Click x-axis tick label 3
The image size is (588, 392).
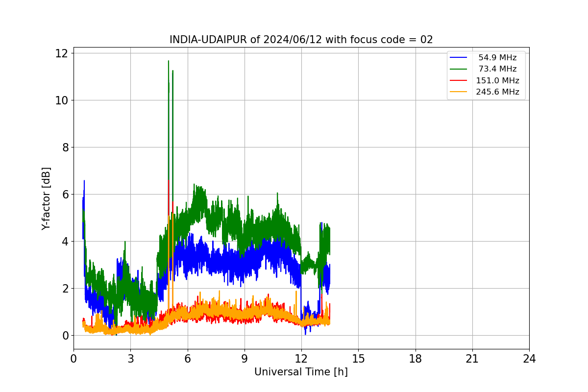point(130,359)
